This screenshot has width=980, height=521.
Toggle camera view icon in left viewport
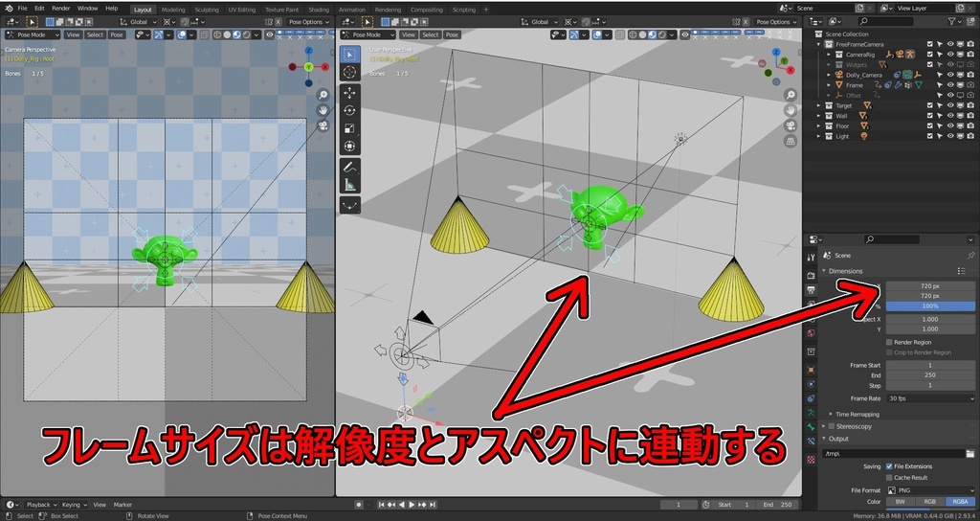pyautogui.click(x=323, y=125)
